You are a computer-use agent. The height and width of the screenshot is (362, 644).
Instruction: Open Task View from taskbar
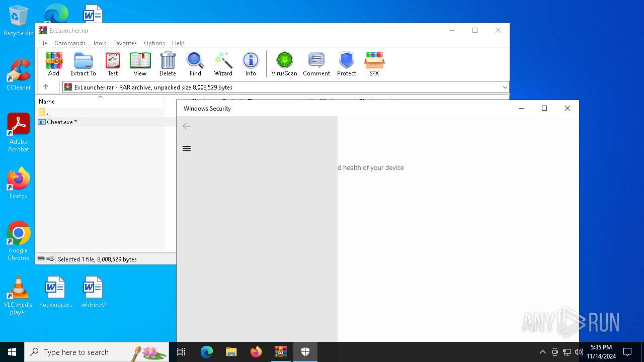pyautogui.click(x=181, y=352)
